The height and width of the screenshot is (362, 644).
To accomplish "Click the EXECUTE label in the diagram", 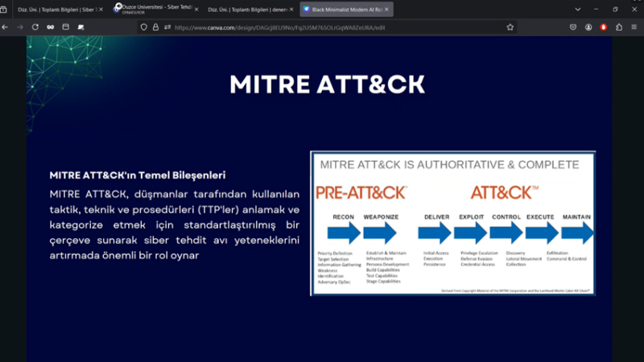I will pyautogui.click(x=540, y=216).
